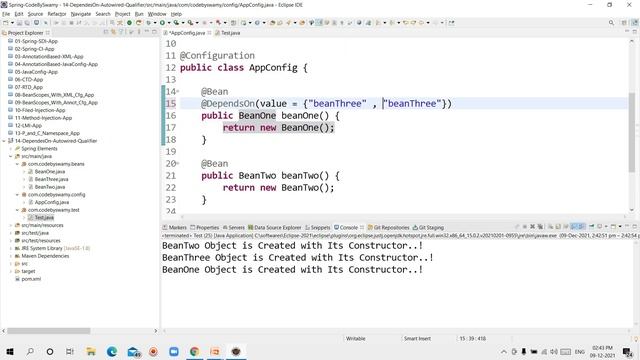Open the Edit menu
Viewport: 640px width, 360px height.
pyautogui.click(x=19, y=14)
